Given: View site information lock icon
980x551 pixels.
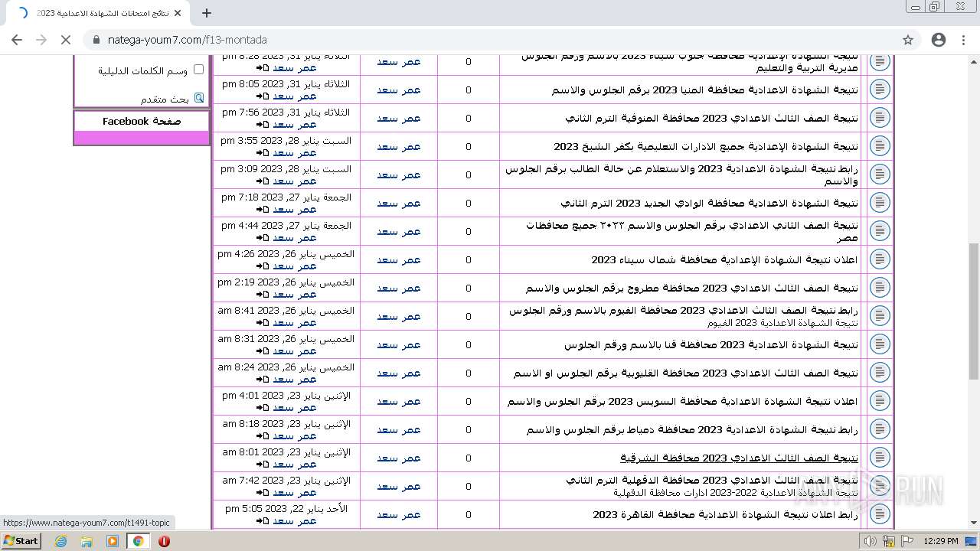Looking at the screenshot, I should point(96,40).
